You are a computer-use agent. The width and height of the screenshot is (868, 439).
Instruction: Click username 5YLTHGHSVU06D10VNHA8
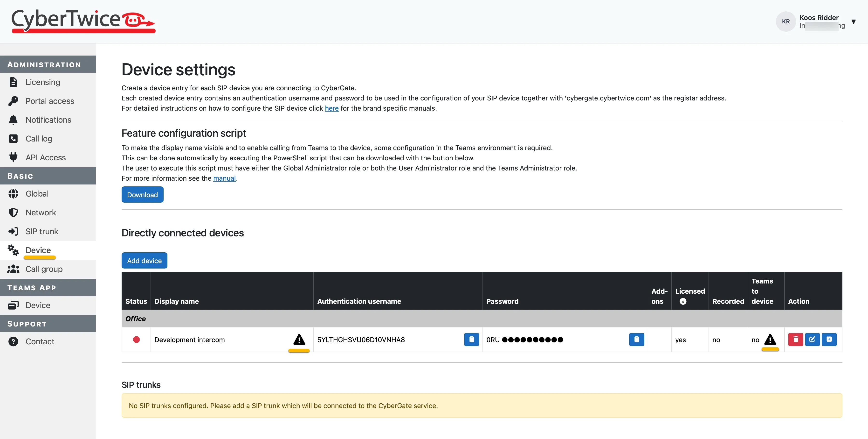pyautogui.click(x=361, y=340)
